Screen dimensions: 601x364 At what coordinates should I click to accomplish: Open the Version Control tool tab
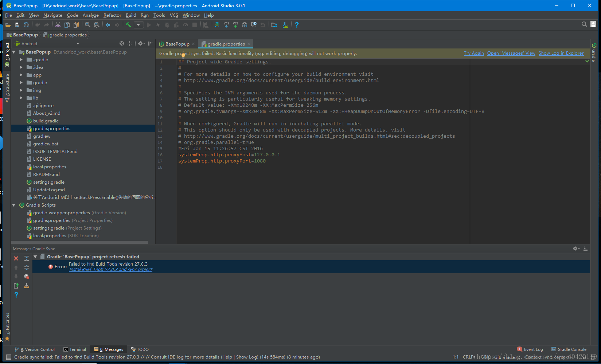[x=35, y=349]
